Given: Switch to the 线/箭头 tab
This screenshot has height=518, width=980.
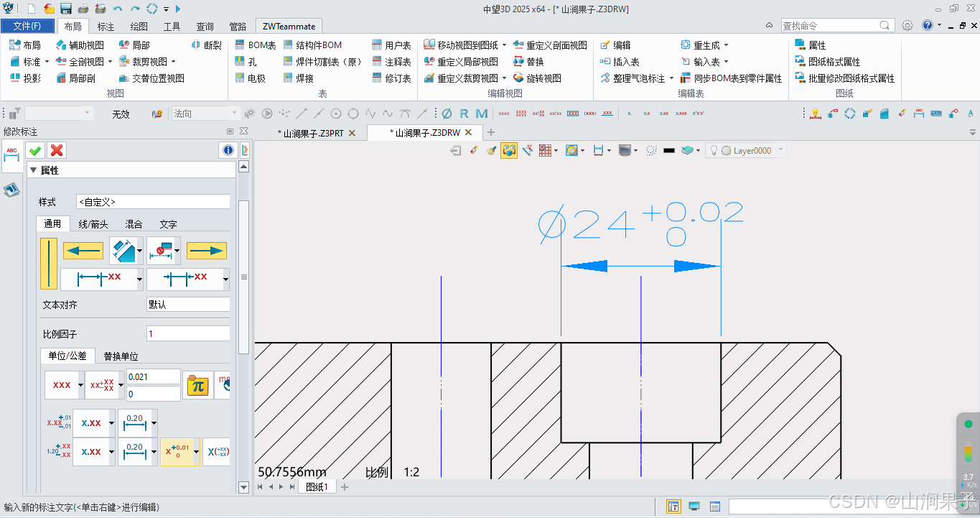Looking at the screenshot, I should [x=95, y=224].
